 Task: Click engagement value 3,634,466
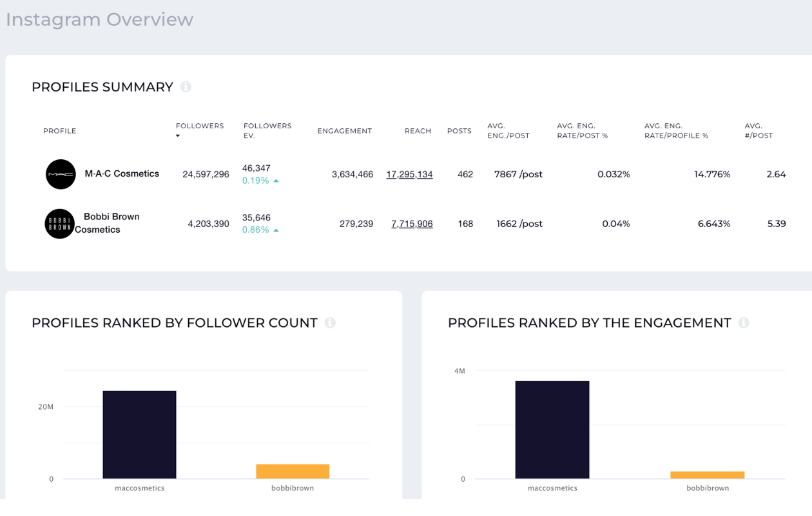pyautogui.click(x=353, y=174)
